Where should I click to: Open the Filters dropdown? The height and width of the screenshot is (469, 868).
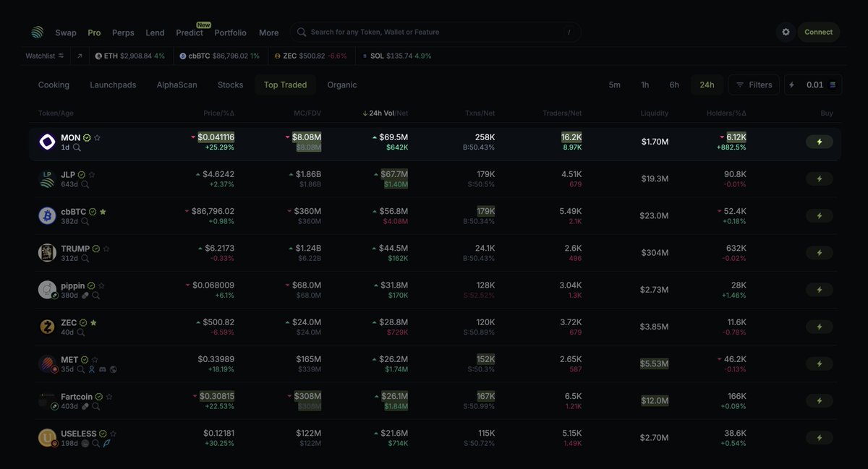pos(754,85)
